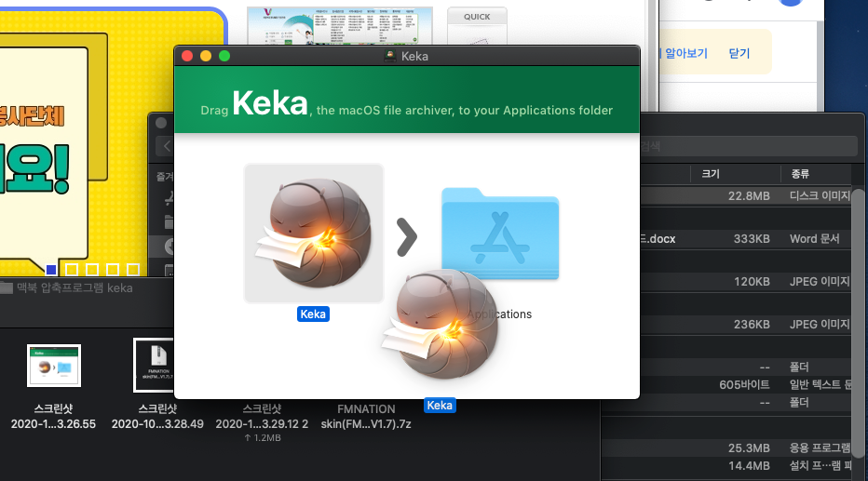Minimize the Keka installer window
This screenshot has height=481, width=868.
[x=206, y=56]
